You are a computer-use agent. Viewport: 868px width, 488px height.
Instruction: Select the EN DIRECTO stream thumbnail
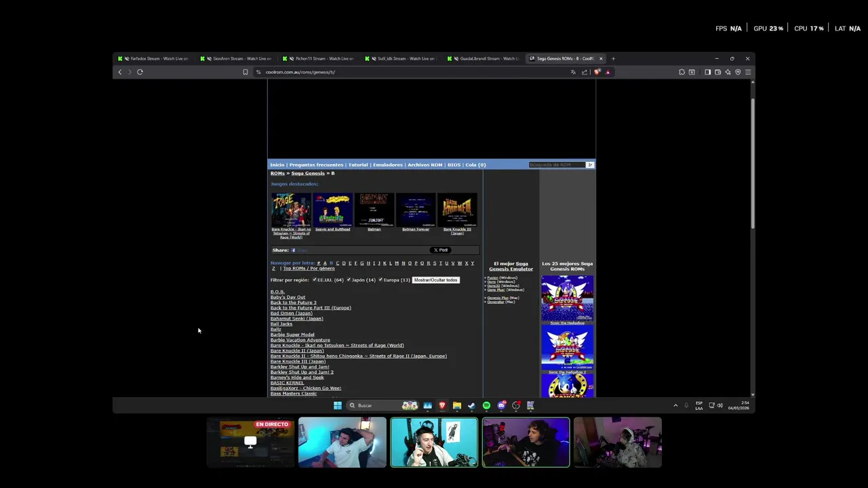[x=251, y=443]
